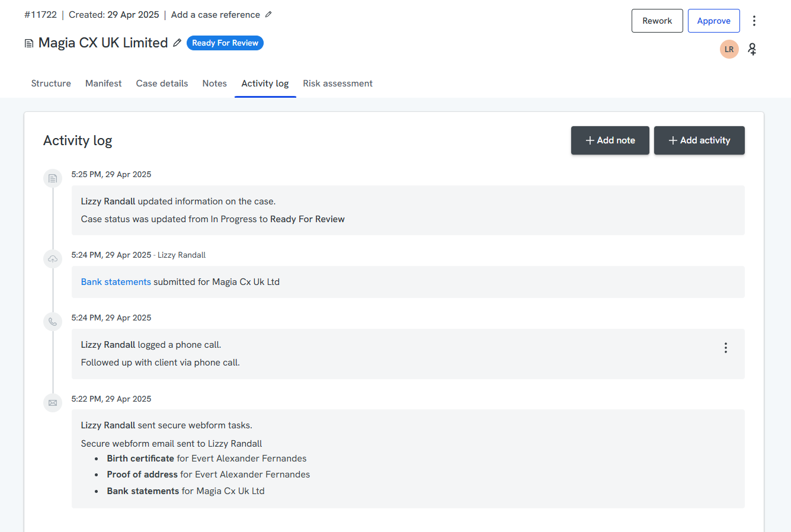Open the Bank statements link
Screen dimensions: 791x532
[116, 282]
